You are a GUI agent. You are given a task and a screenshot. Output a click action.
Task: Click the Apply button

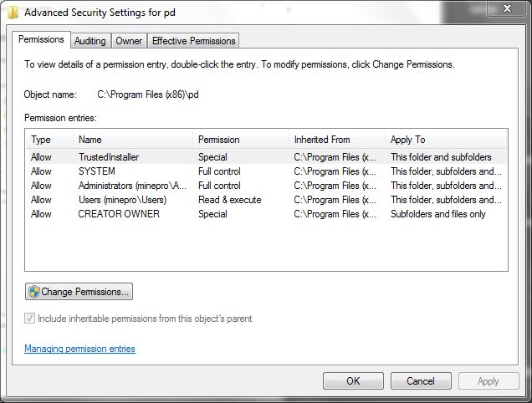pos(489,381)
